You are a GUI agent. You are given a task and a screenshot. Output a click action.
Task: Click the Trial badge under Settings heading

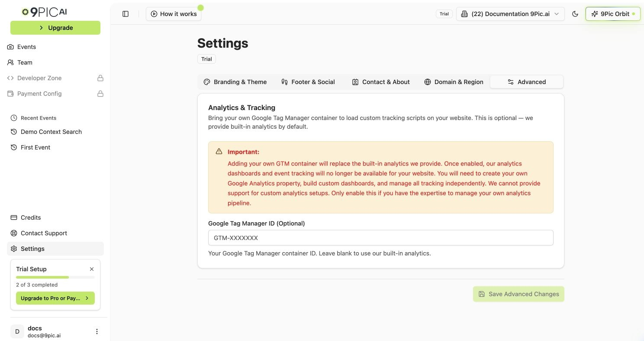[x=206, y=59]
